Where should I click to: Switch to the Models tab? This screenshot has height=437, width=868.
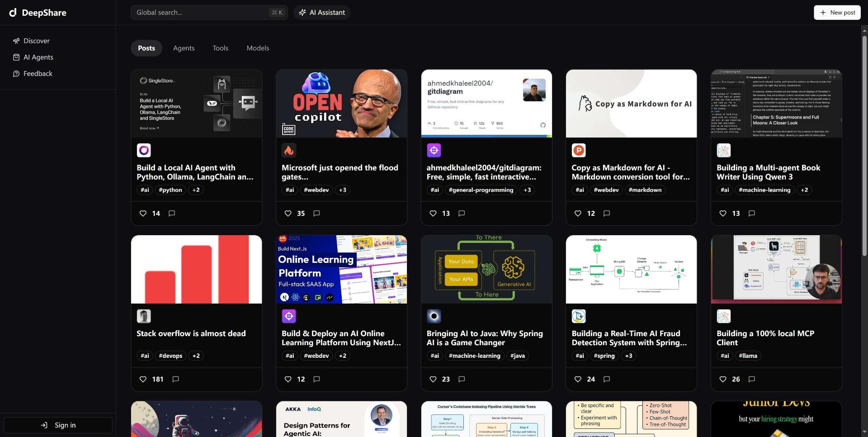(x=258, y=48)
